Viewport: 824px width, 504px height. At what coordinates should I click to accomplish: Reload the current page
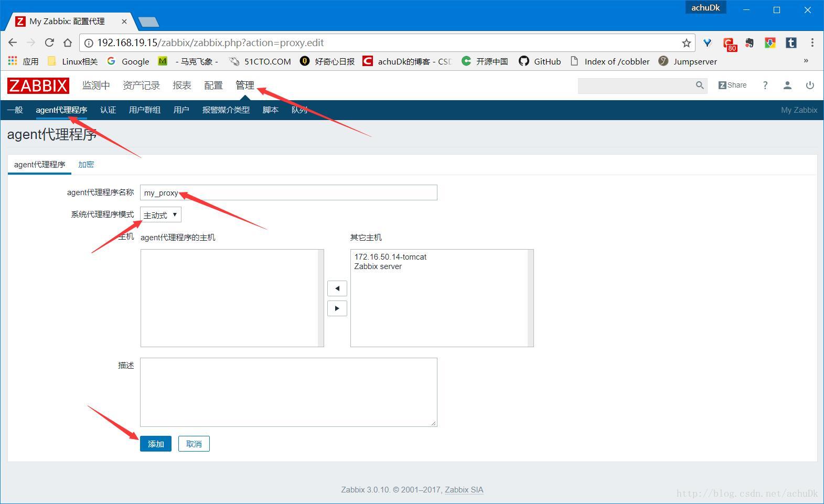click(49, 42)
